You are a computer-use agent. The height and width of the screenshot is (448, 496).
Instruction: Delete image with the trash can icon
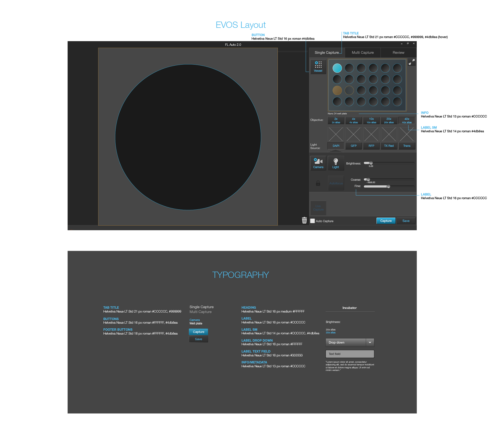tap(304, 220)
